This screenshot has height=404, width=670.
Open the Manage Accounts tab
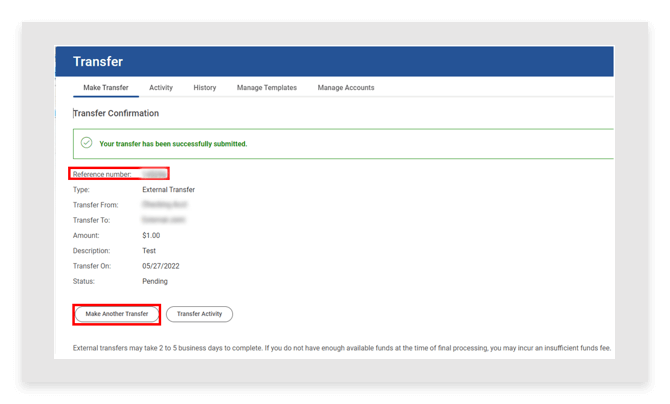(346, 88)
